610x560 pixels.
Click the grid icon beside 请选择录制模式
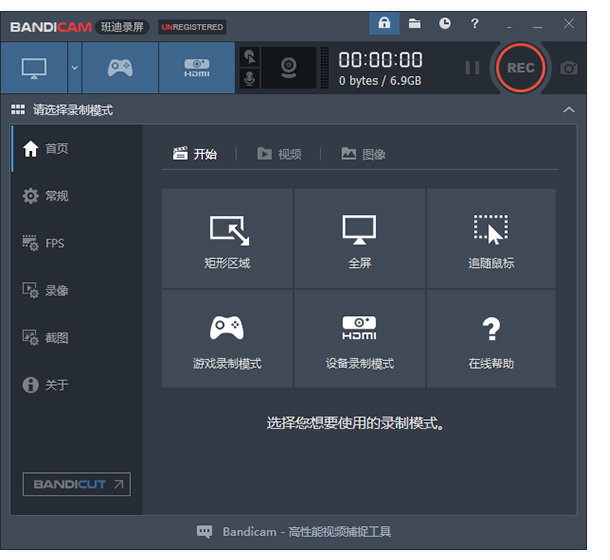click(18, 109)
